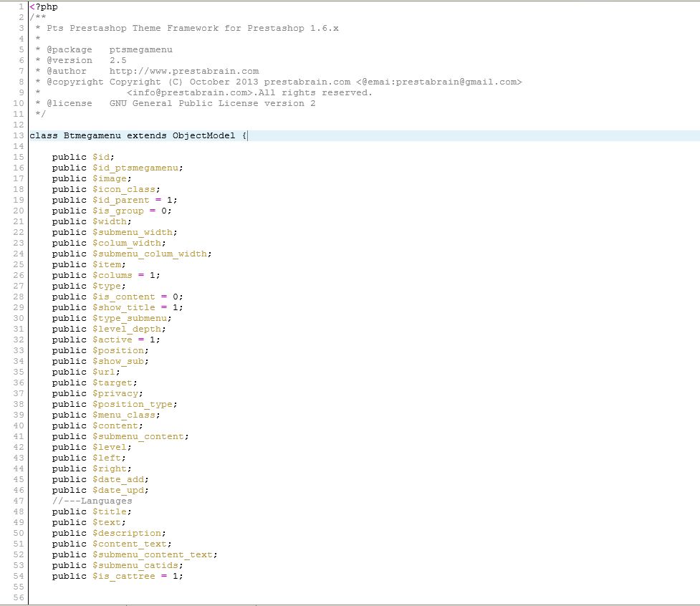Place cursor on 'class Btmegamenu extends ObjectModel' line
The image size is (700, 606).
pos(138,135)
